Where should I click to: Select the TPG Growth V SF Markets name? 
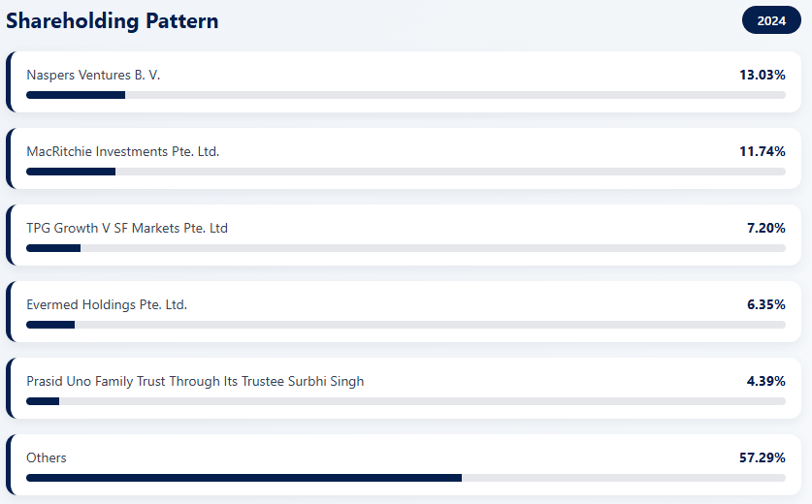click(x=127, y=228)
